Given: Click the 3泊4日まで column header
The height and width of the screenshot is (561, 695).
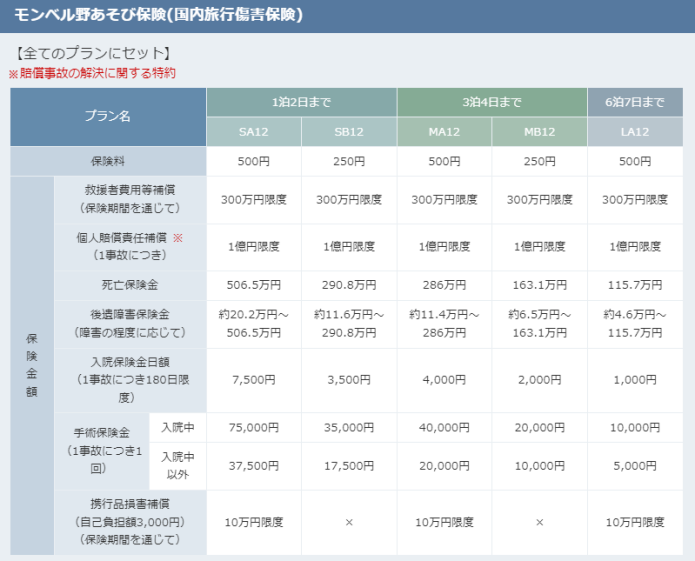Looking at the screenshot, I should [x=492, y=102].
